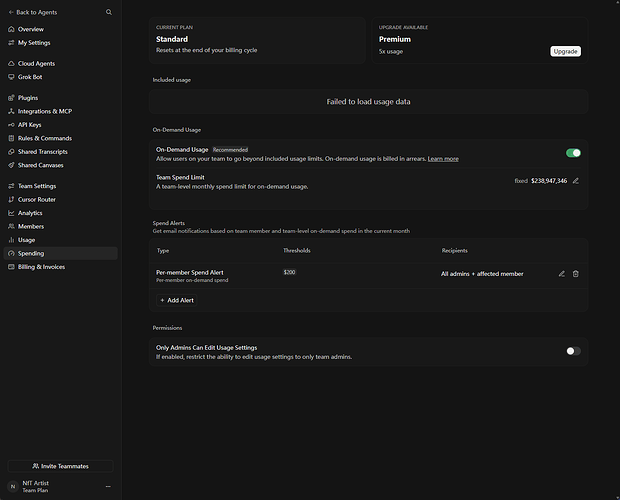This screenshot has width=620, height=500.
Task: Select Usage in the sidebar
Action: 60,240
